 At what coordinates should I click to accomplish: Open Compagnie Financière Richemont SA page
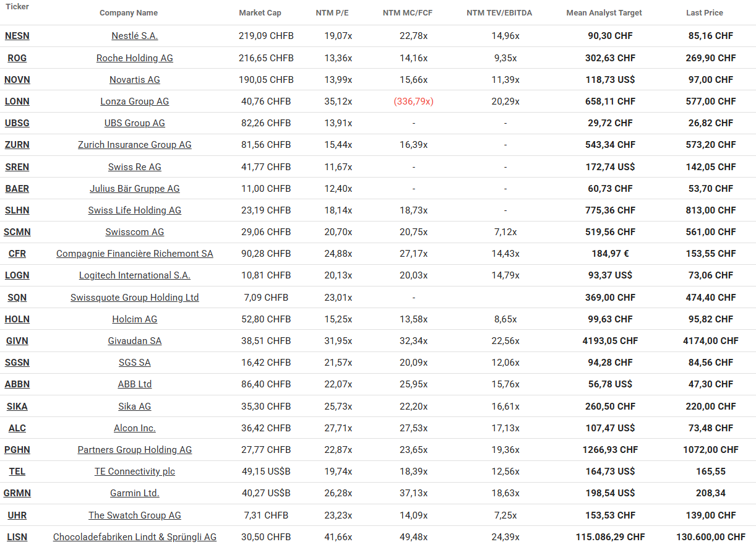click(x=134, y=254)
